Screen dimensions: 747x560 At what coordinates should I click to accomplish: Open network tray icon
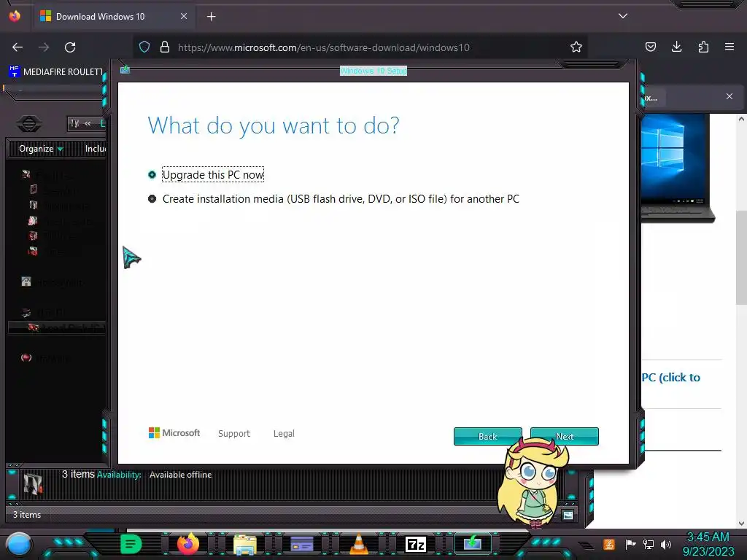pyautogui.click(x=649, y=544)
